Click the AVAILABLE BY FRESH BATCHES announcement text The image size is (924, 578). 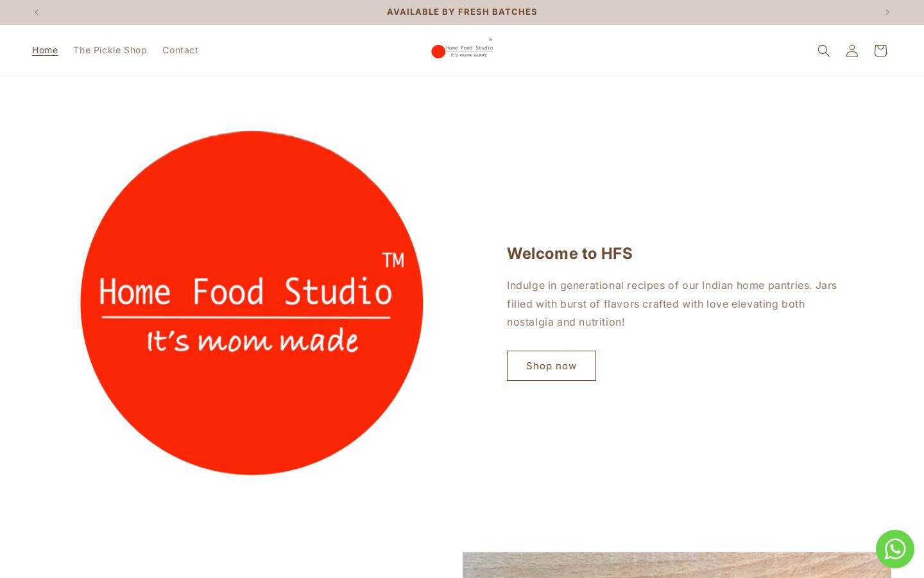pyautogui.click(x=462, y=12)
